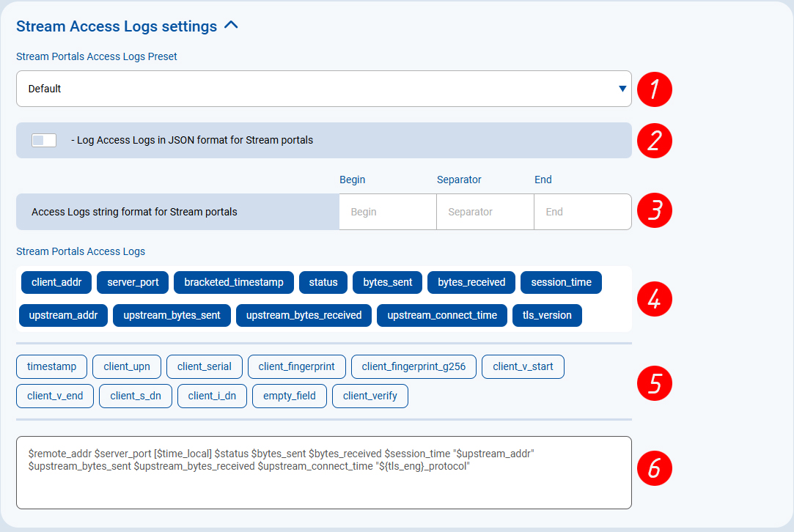Click the red number 4 marker icon
794x532 pixels.
click(x=655, y=298)
